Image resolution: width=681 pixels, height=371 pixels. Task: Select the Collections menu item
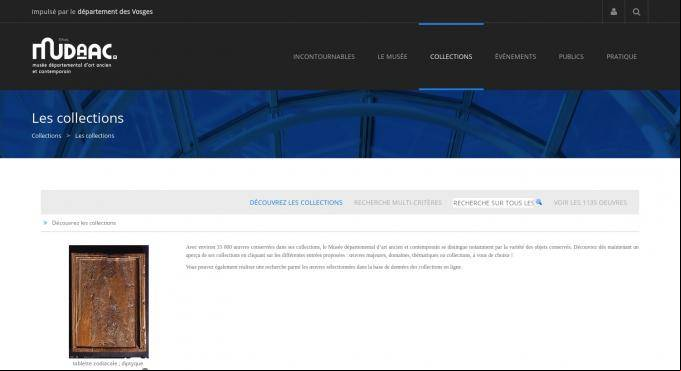coord(451,56)
